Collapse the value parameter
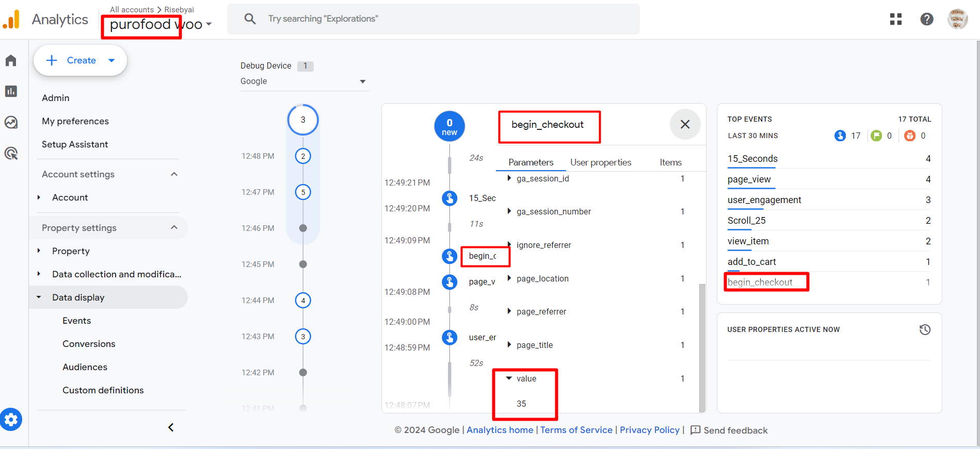The image size is (980, 449). (509, 378)
